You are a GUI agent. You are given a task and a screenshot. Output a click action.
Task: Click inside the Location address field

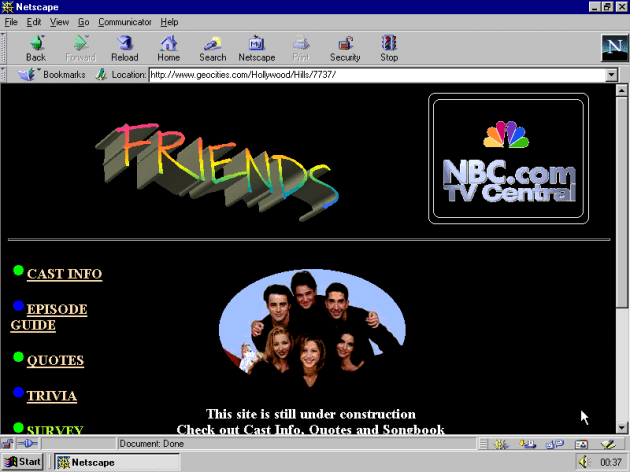pos(378,75)
